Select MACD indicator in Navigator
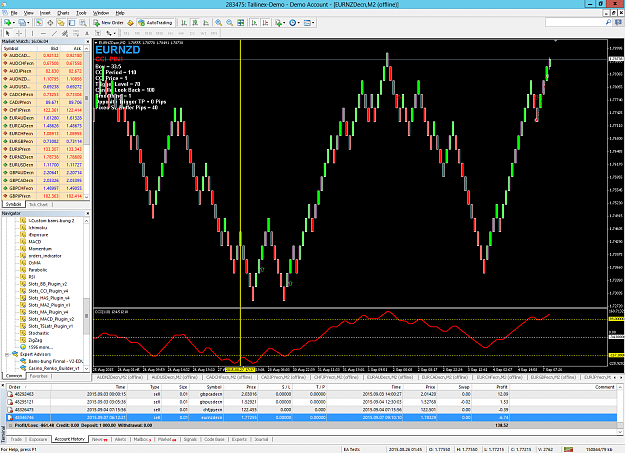Image resolution: width=625 pixels, height=453 pixels. (x=35, y=242)
